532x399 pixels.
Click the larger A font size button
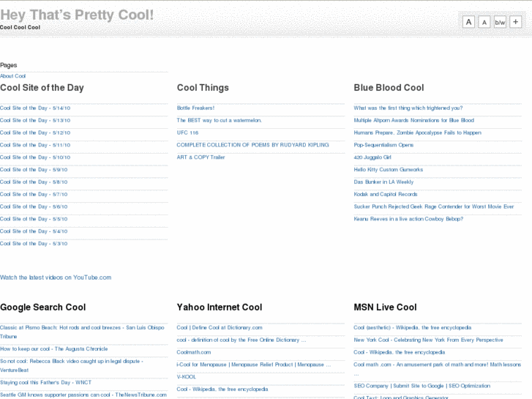click(468, 22)
